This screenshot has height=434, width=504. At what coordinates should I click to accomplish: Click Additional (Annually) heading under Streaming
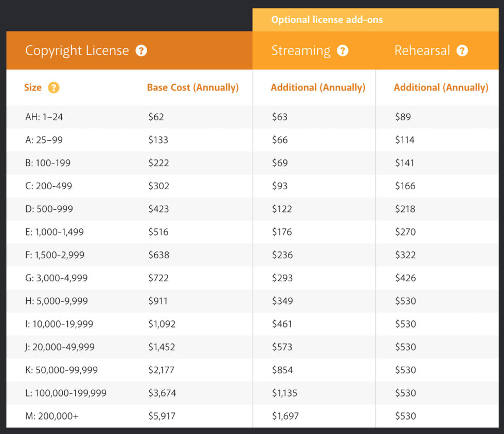pyautogui.click(x=318, y=87)
